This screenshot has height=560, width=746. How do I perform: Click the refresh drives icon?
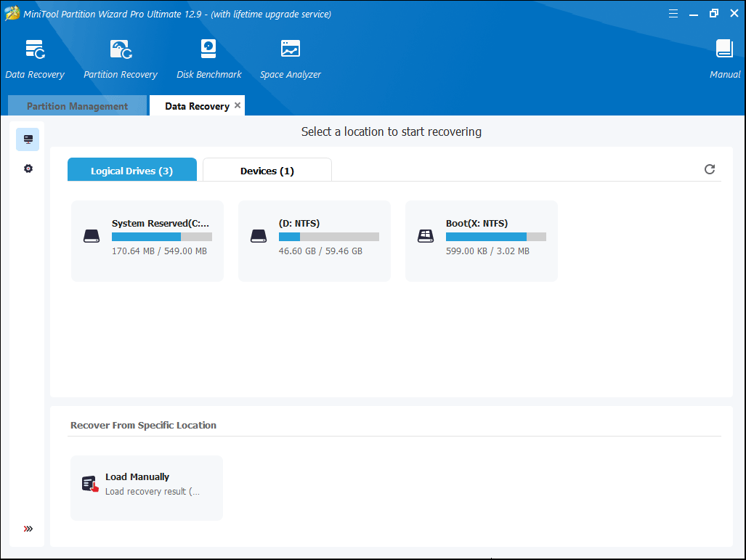(710, 169)
